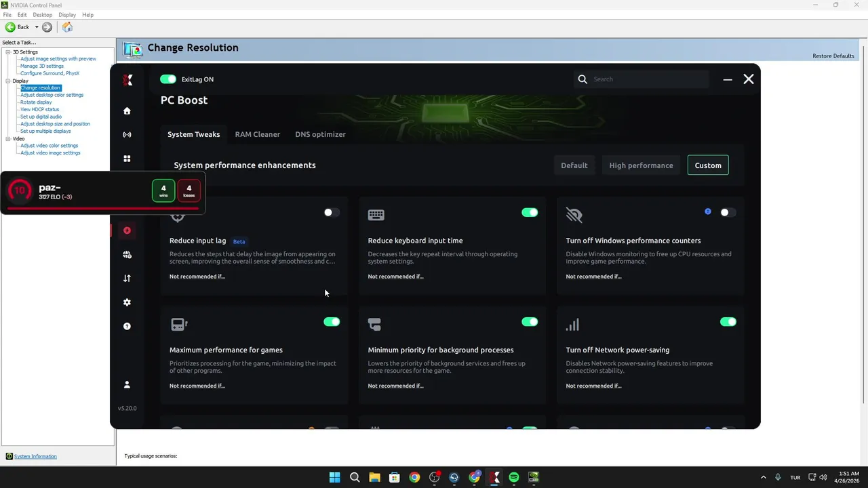Expand 'Not recommended if...' under Reduce keyboard input time
Screen dimensions: 868x488
395,277
